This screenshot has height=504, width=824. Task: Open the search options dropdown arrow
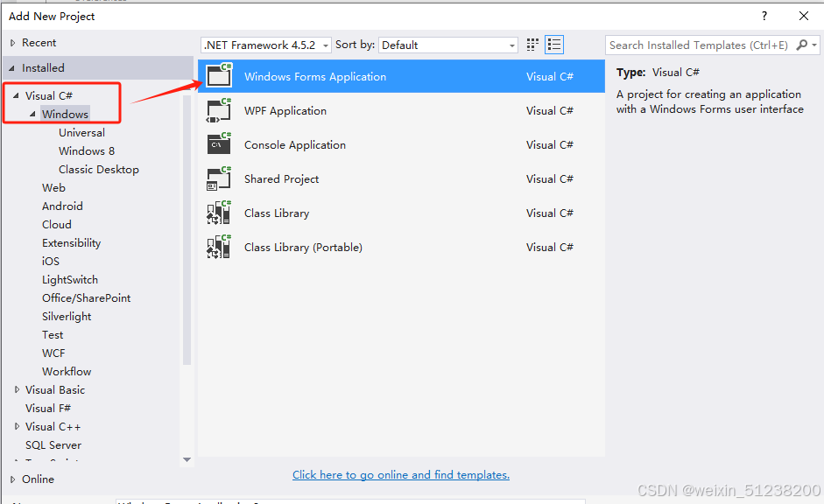coord(814,45)
